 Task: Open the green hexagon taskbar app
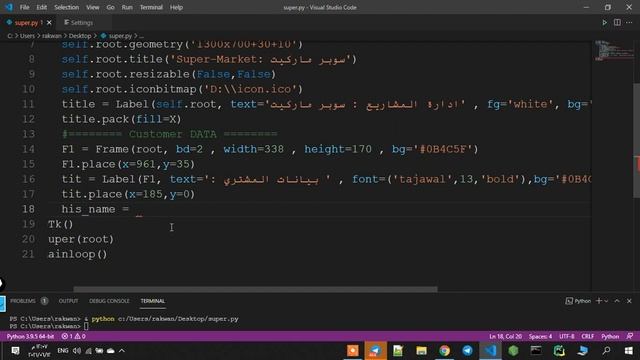point(513,351)
